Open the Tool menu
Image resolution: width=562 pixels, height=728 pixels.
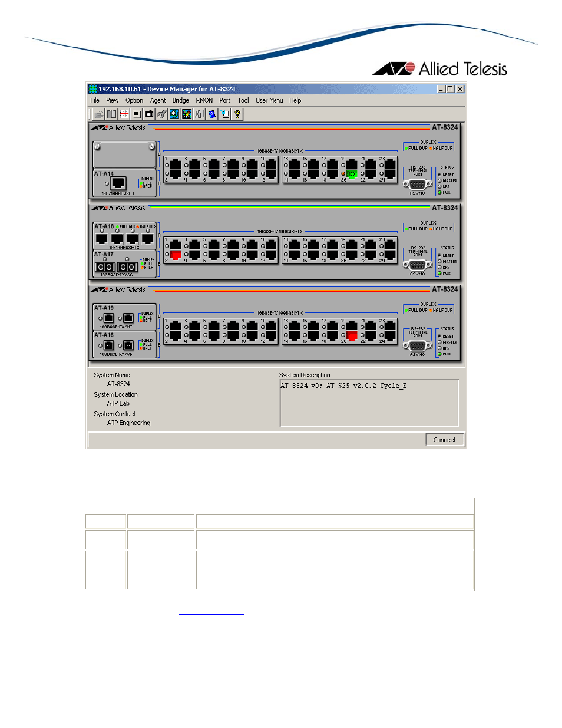tap(243, 100)
